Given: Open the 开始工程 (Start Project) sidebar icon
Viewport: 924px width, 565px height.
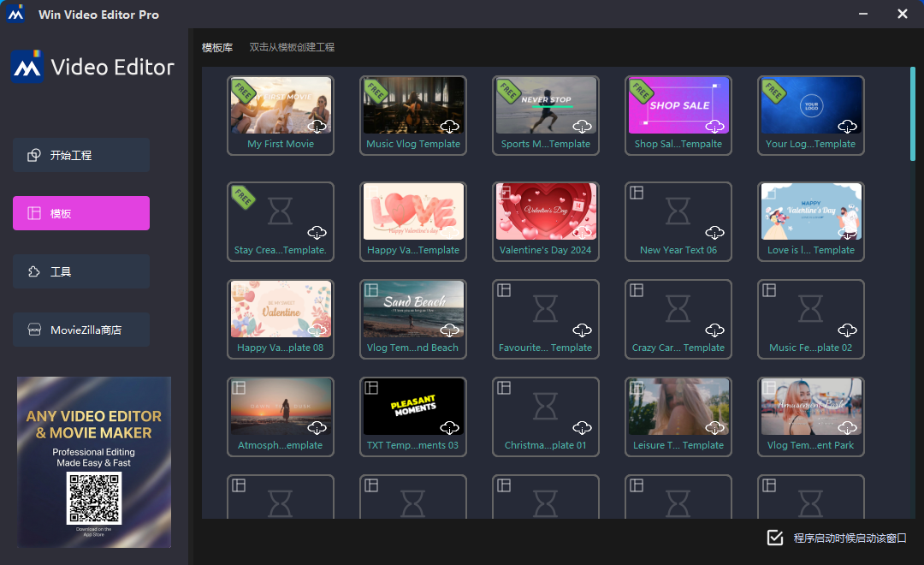Looking at the screenshot, I should click(x=81, y=155).
